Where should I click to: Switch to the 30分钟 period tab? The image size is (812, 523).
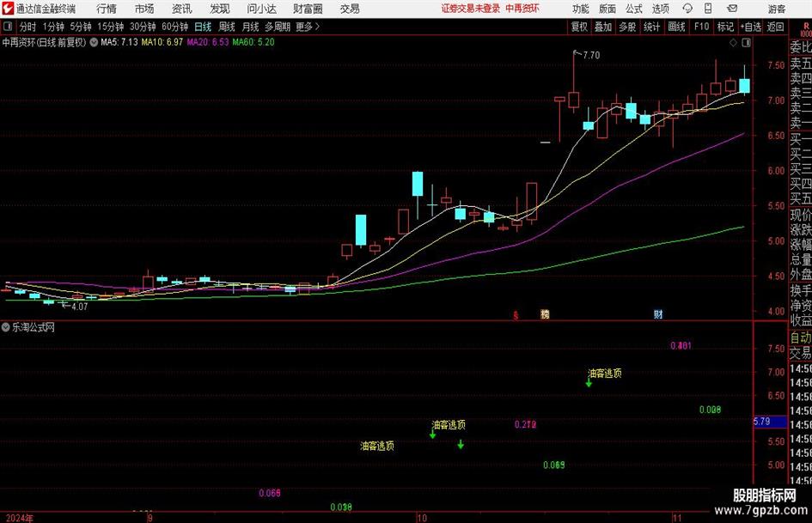tap(143, 27)
